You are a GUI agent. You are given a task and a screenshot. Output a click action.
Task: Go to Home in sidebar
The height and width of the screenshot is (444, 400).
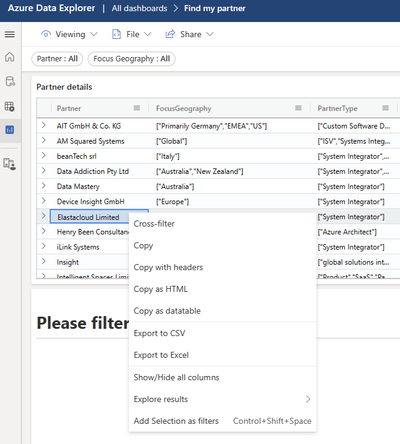(x=10, y=57)
